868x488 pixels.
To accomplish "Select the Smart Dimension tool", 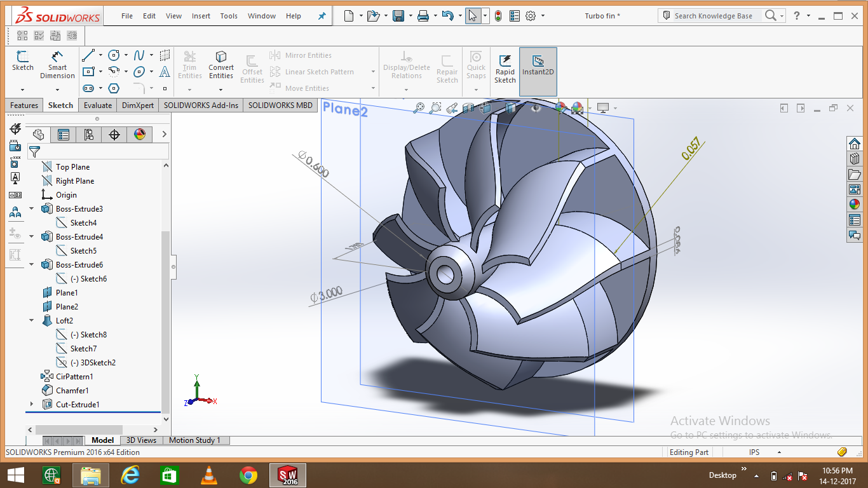I will pyautogui.click(x=57, y=64).
